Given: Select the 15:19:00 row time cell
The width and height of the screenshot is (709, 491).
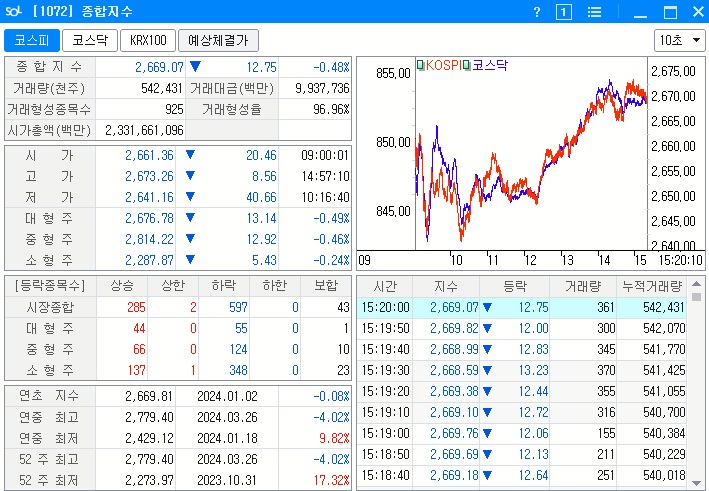Looking at the screenshot, I should (x=385, y=433).
